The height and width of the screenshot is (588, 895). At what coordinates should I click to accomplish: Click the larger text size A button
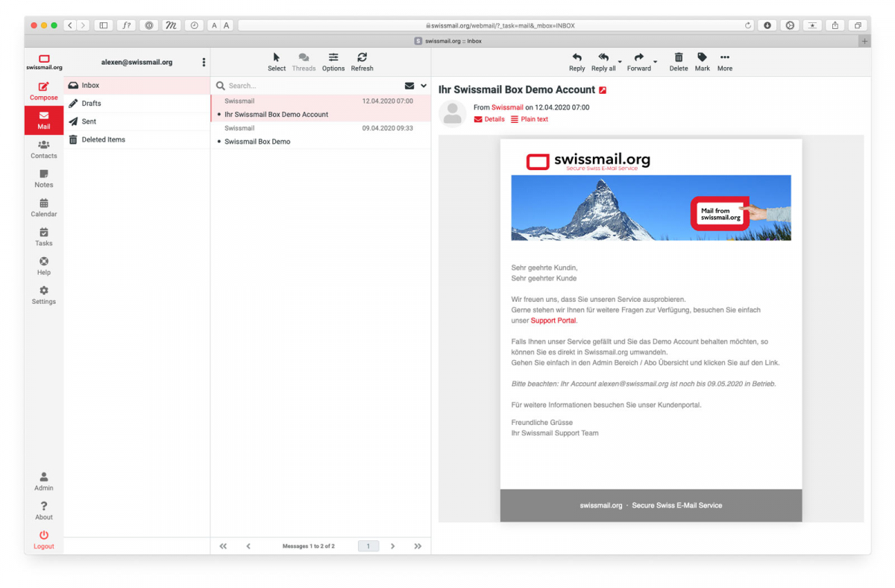click(x=227, y=25)
